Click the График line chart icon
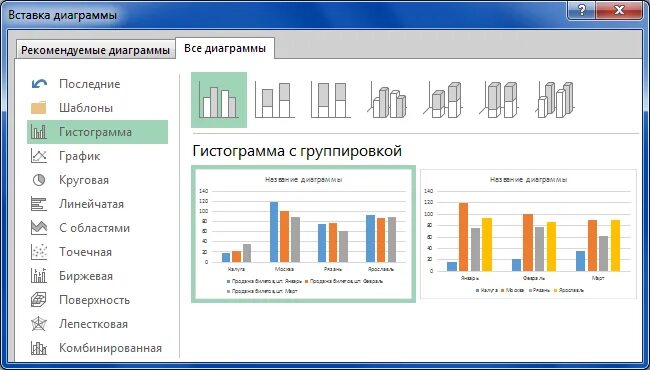This screenshot has height=370, width=650. [x=39, y=156]
